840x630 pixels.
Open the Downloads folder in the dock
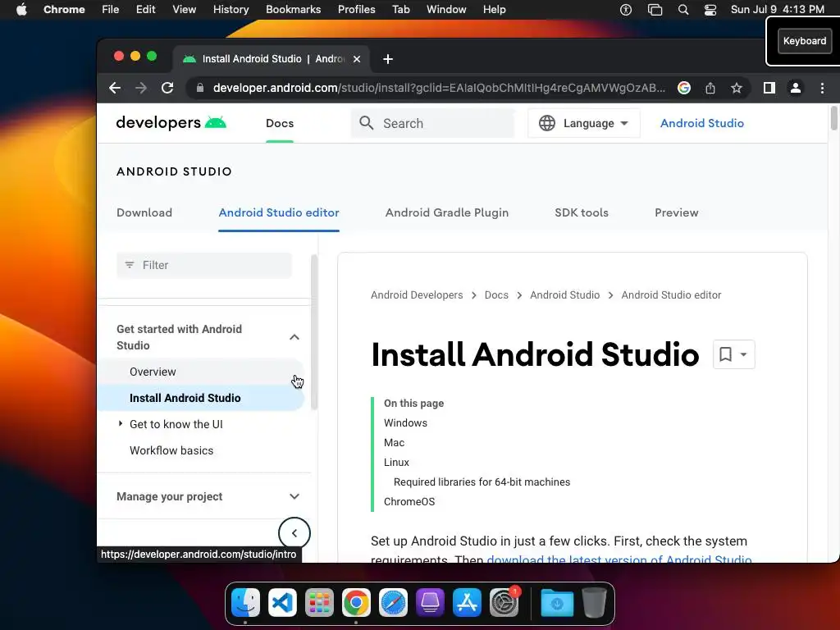pyautogui.click(x=557, y=603)
